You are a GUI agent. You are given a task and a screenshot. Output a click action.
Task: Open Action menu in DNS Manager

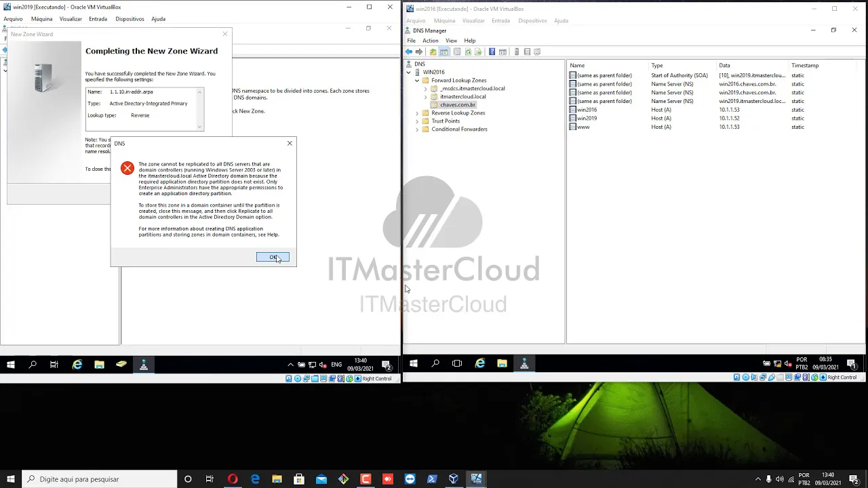(431, 41)
